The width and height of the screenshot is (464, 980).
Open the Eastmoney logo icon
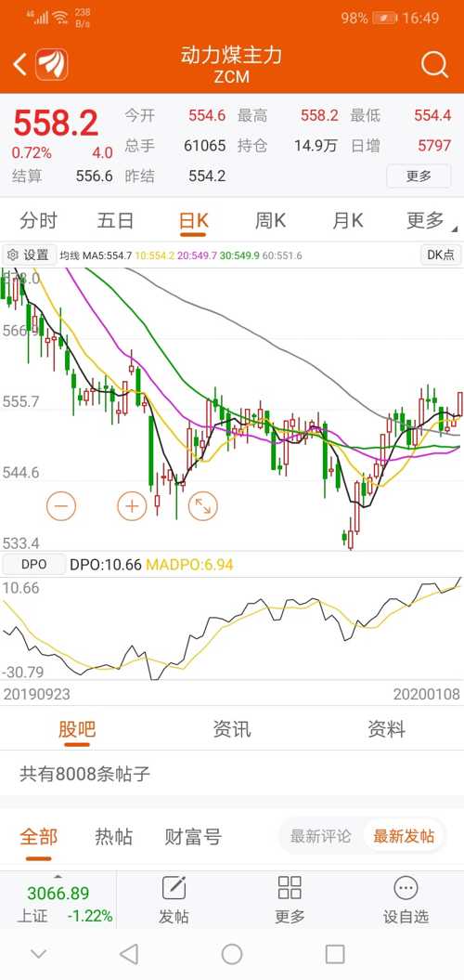[x=51, y=64]
